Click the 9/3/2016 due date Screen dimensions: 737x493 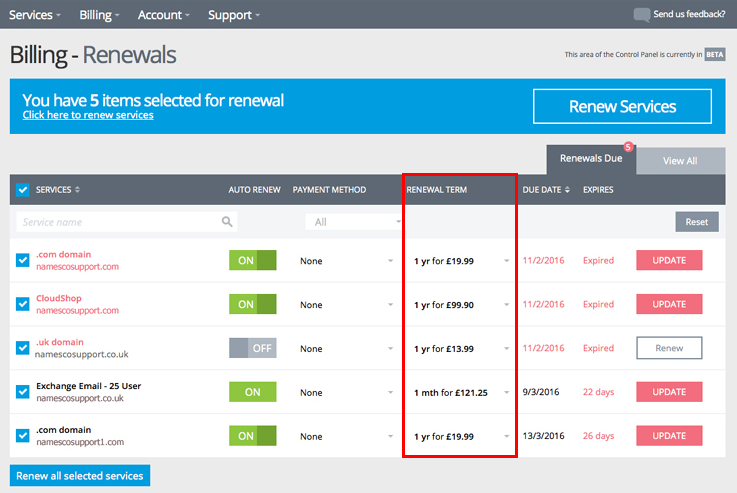541,392
